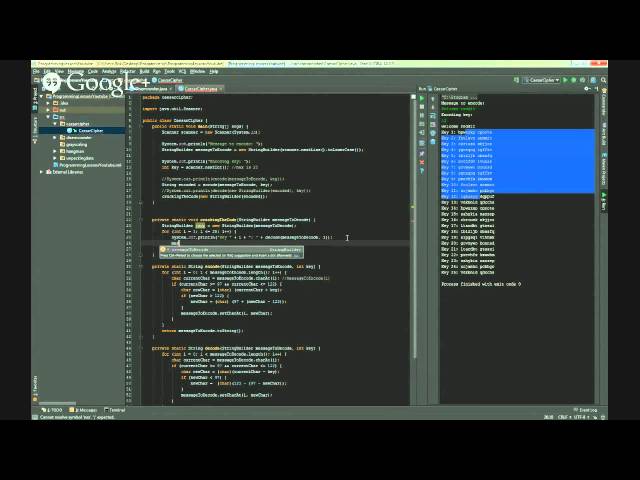The width and height of the screenshot is (640, 480).
Task: Open the Favorites tool window side tab
Action: click(x=35, y=388)
